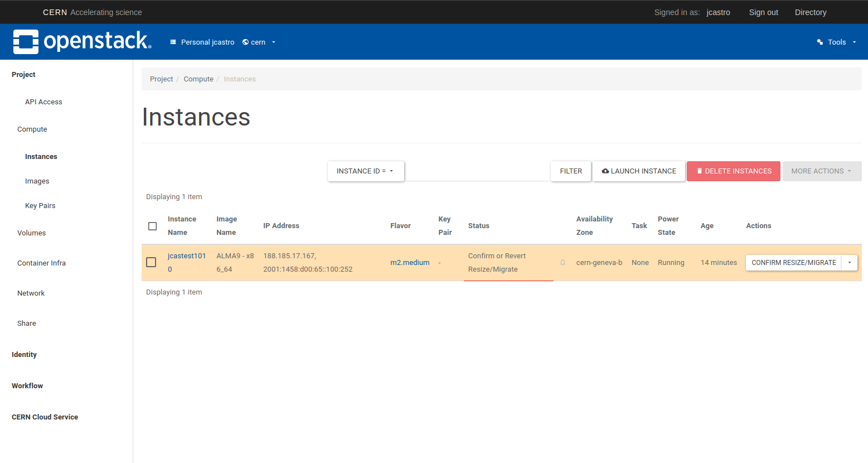The height and width of the screenshot is (463, 868).
Task: Click Project in the breadcrumb
Action: [162, 79]
